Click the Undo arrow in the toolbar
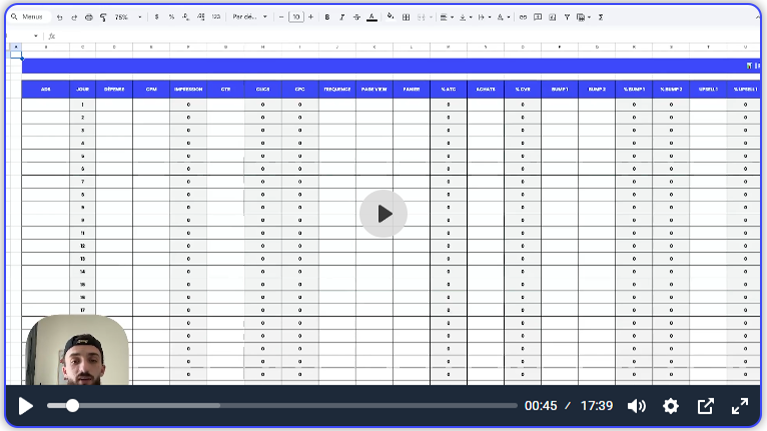The image size is (767, 431). pyautogui.click(x=60, y=17)
